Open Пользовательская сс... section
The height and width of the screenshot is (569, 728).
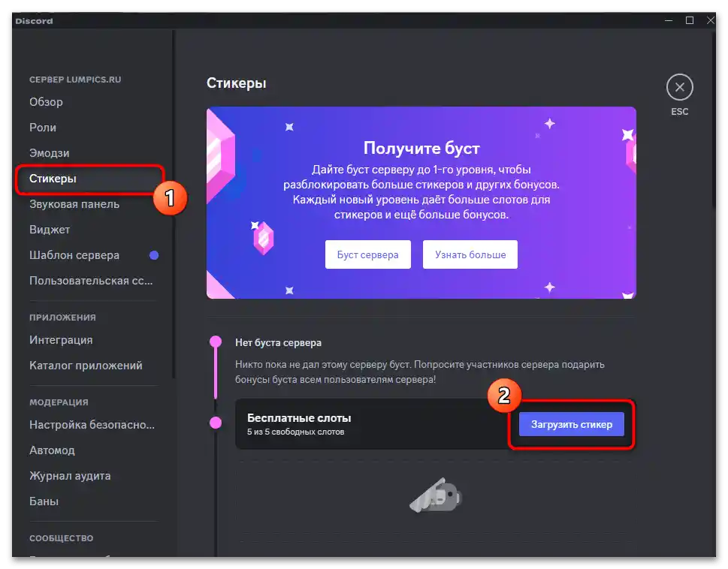[92, 281]
